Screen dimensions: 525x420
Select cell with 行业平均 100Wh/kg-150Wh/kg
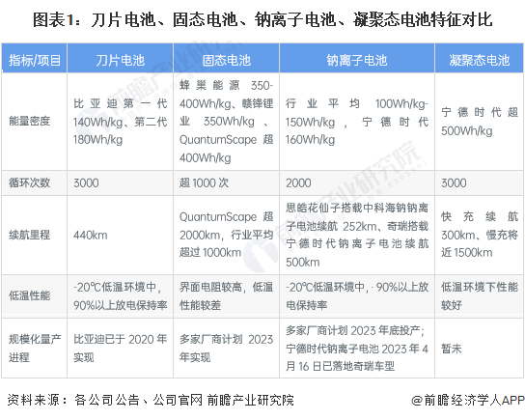click(357, 122)
